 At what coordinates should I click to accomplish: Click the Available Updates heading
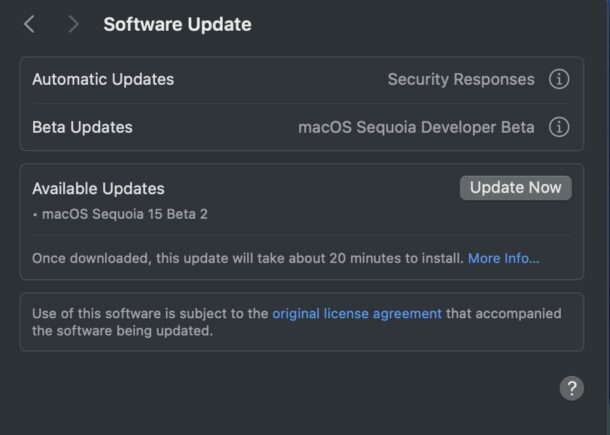click(98, 188)
